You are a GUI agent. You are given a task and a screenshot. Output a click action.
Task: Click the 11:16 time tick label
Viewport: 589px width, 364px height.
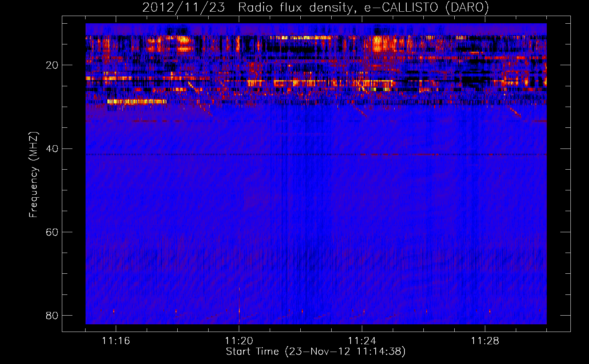click(x=116, y=341)
